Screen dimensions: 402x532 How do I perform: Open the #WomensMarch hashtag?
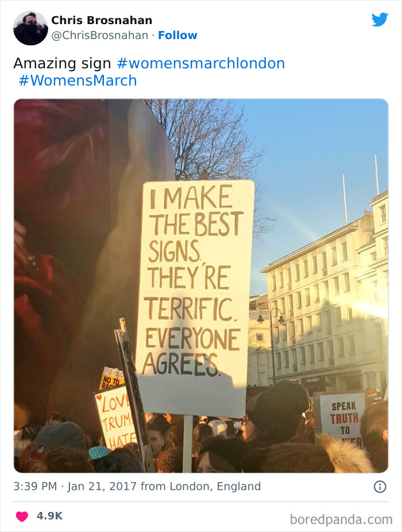click(x=78, y=80)
